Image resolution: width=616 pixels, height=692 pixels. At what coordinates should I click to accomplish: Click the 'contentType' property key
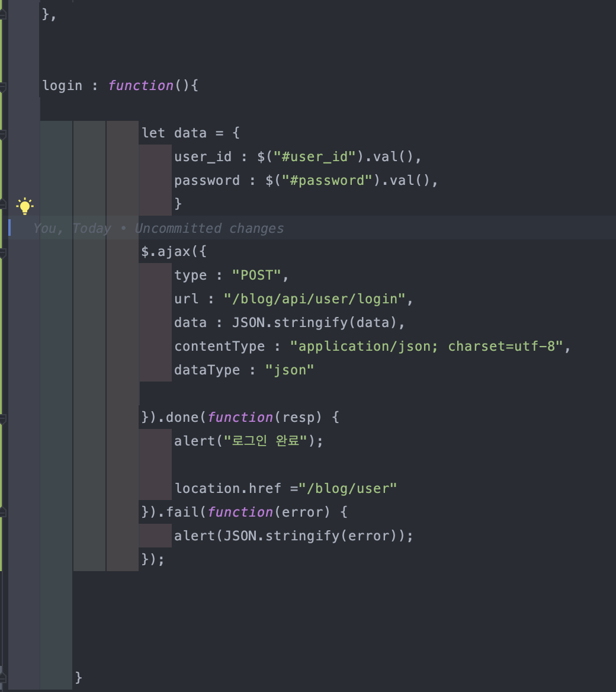point(219,347)
